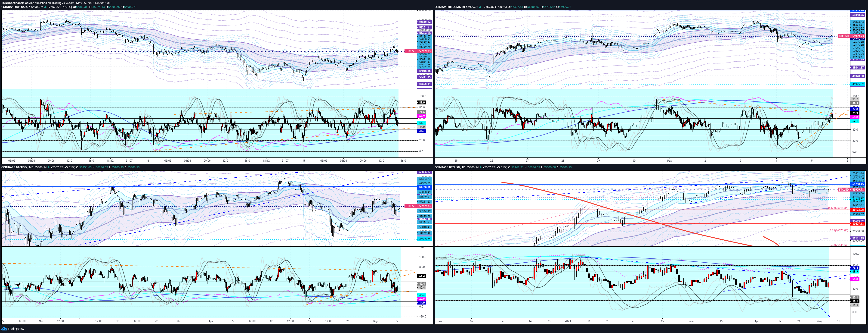Click the 17.3 light gray indicator label
The height and width of the screenshot is (333, 868).
point(855,306)
